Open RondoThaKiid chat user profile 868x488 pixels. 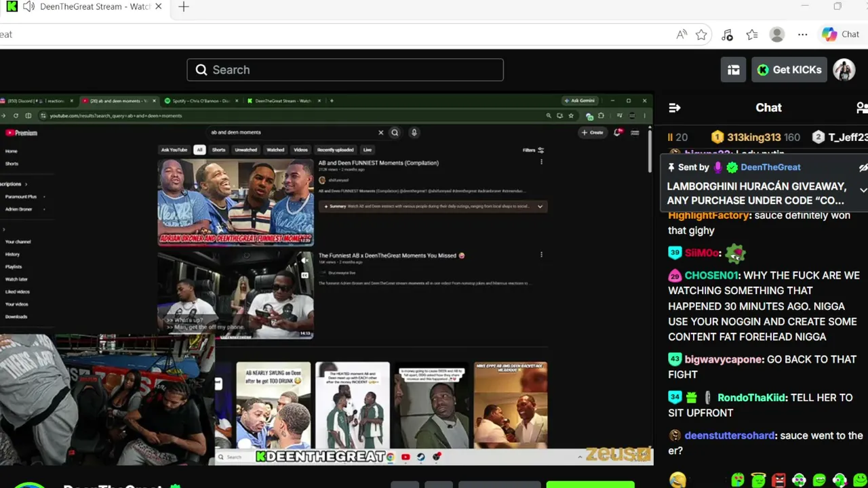pos(751,398)
